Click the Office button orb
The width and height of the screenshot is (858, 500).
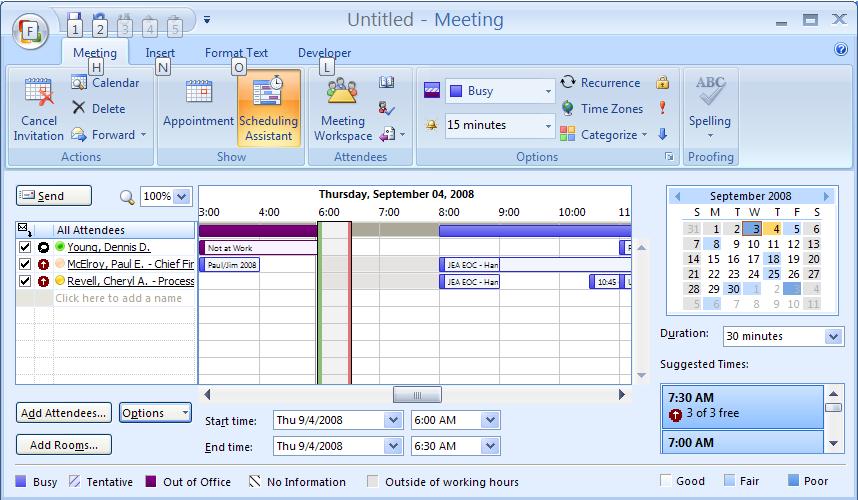(31, 31)
